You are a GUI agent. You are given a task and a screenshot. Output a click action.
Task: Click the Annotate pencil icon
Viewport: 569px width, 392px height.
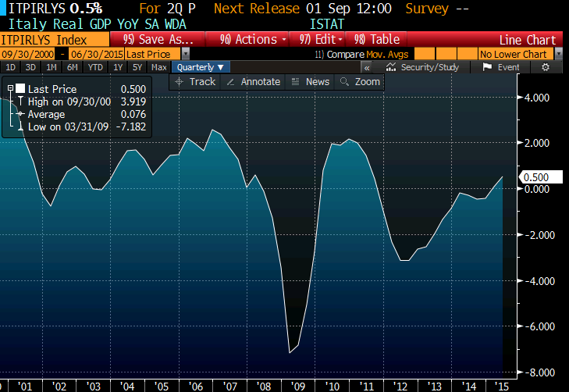(x=230, y=82)
